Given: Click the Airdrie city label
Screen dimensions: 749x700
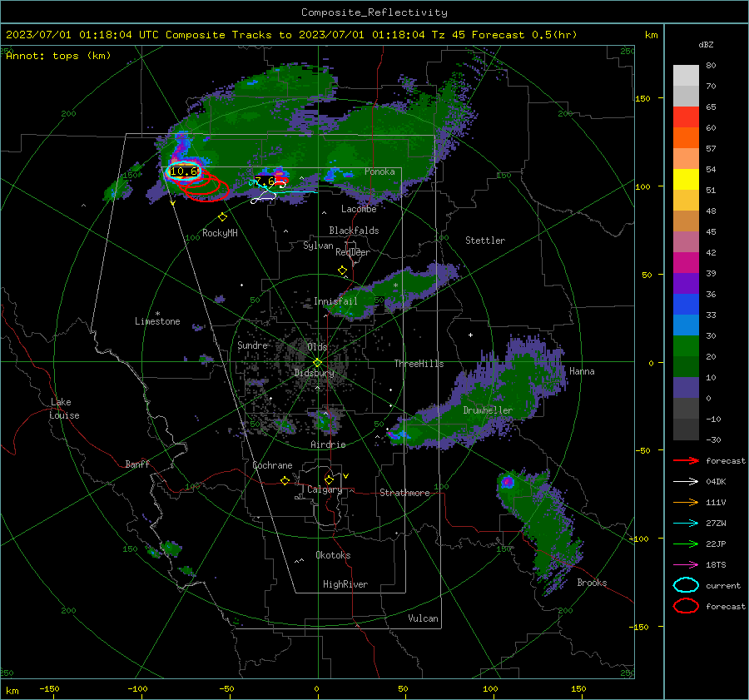Looking at the screenshot, I should coord(328,444).
